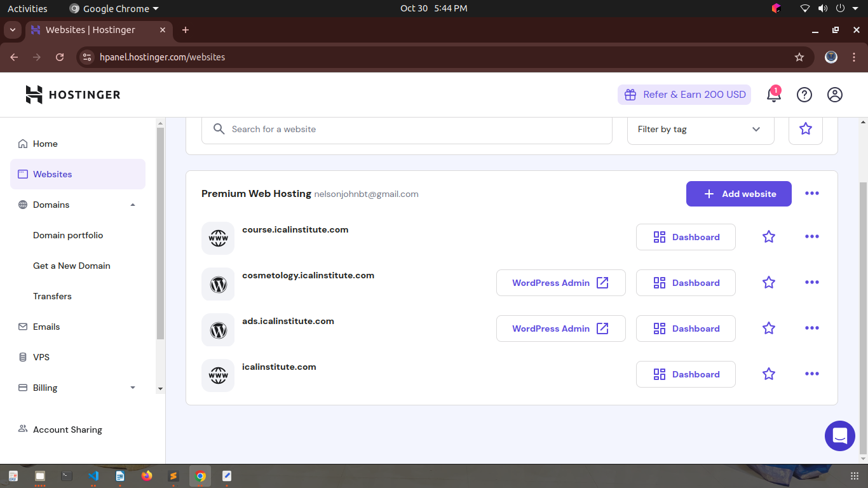Image resolution: width=868 pixels, height=488 pixels.
Task: Open Sublime Text from the taskbar
Action: pyautogui.click(x=173, y=475)
